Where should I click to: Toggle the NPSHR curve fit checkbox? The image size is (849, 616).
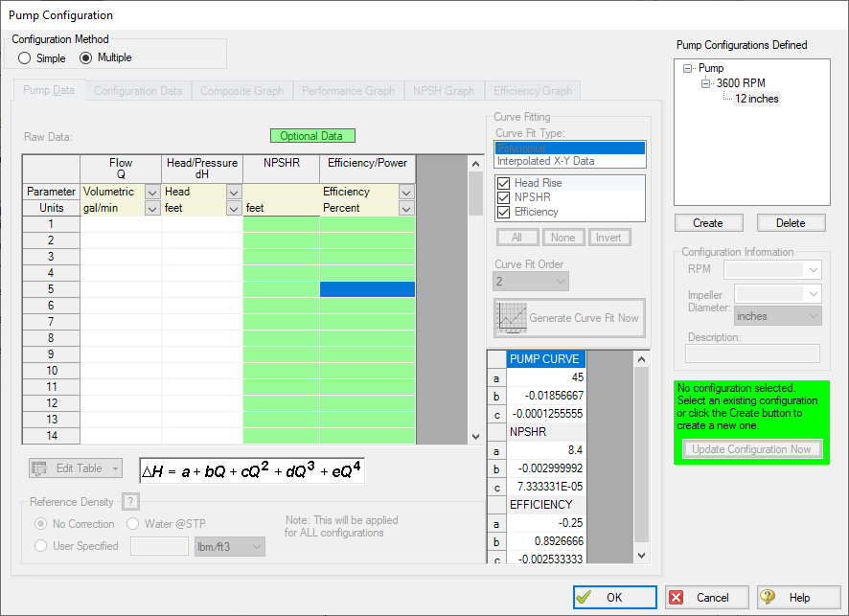coord(504,197)
